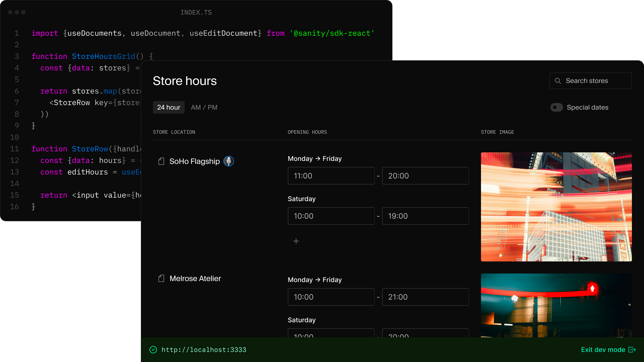Image resolution: width=644 pixels, height=362 pixels.
Task: Edit SoHo weekday closing time 20:00
Action: point(425,176)
